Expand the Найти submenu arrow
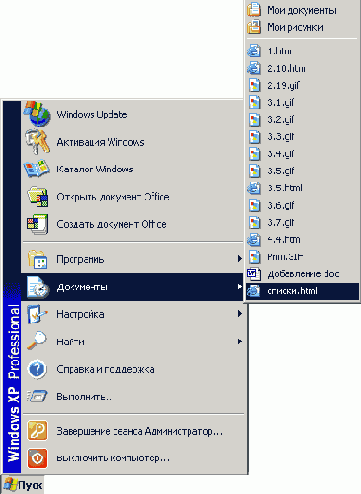 [x=239, y=341]
